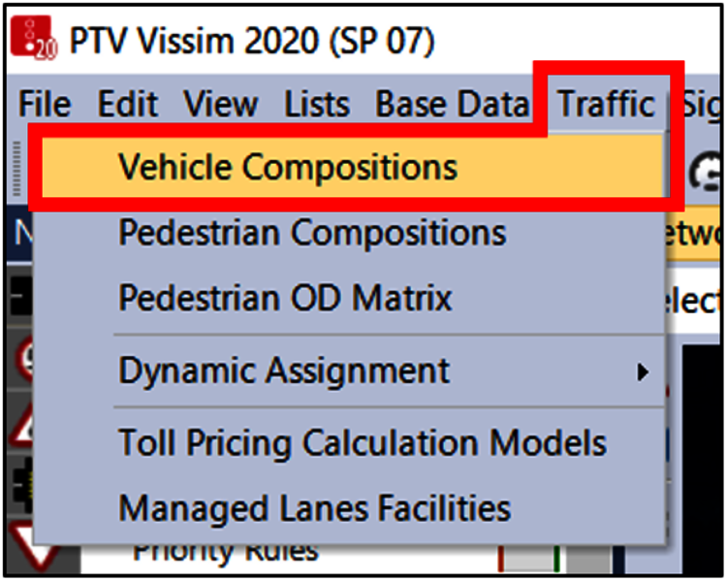
Task: Open the Lists menu
Action: (x=317, y=104)
